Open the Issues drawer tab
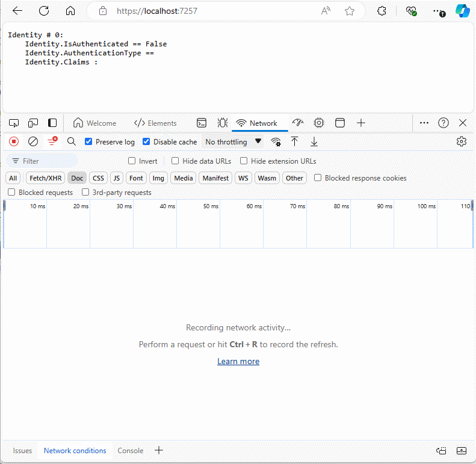The width and height of the screenshot is (476, 464). pyautogui.click(x=22, y=451)
